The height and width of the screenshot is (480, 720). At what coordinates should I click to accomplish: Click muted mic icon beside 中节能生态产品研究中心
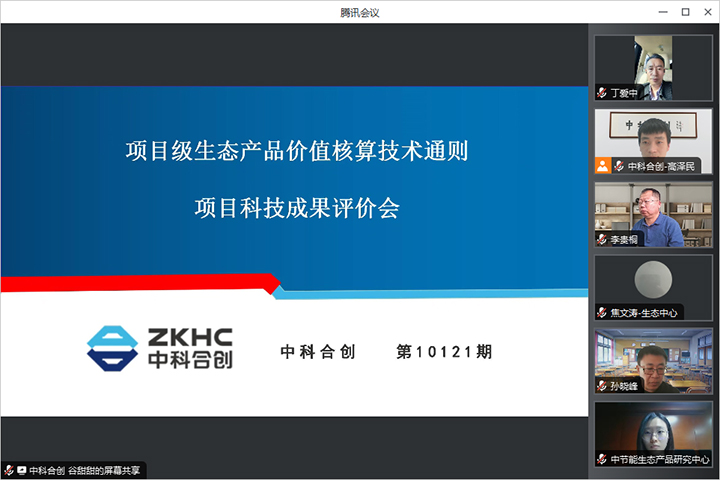(602, 459)
